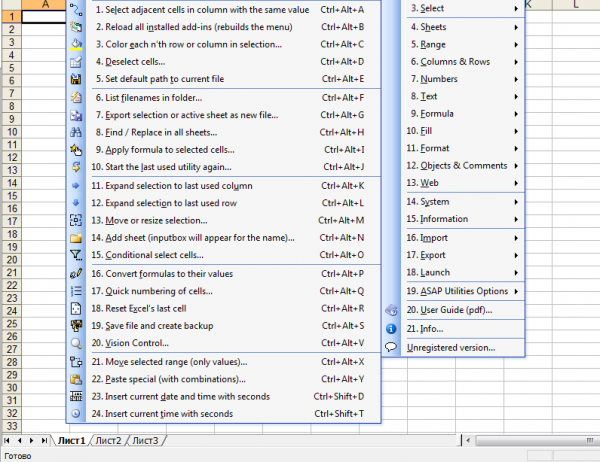Expand the 7. Numbers submenu
The height and width of the screenshot is (462, 600).
[x=463, y=79]
